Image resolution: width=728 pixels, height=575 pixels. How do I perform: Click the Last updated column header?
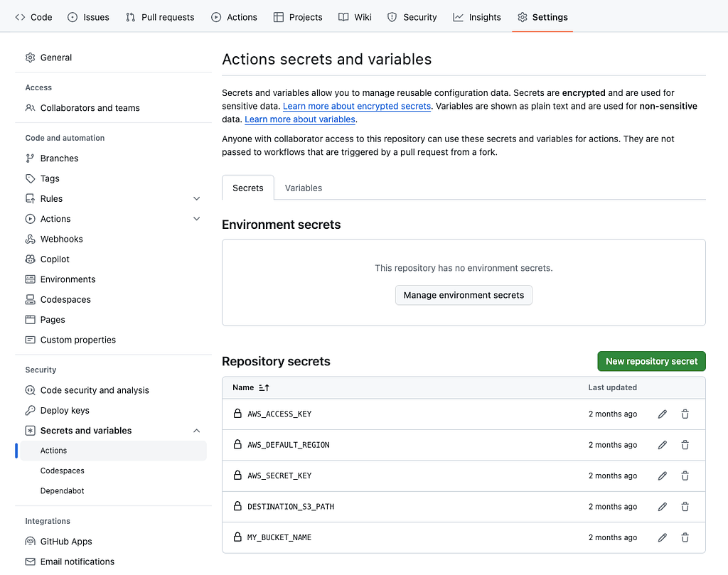[612, 387]
